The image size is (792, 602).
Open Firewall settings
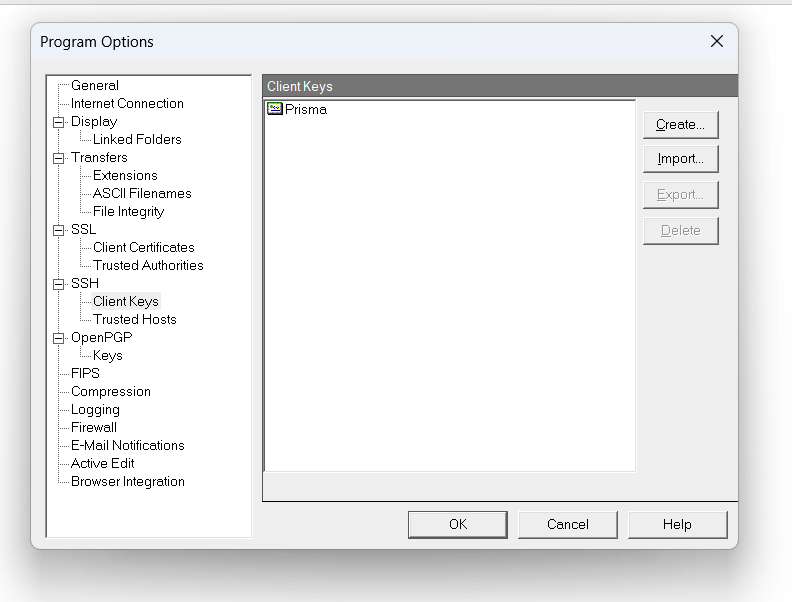(x=94, y=427)
